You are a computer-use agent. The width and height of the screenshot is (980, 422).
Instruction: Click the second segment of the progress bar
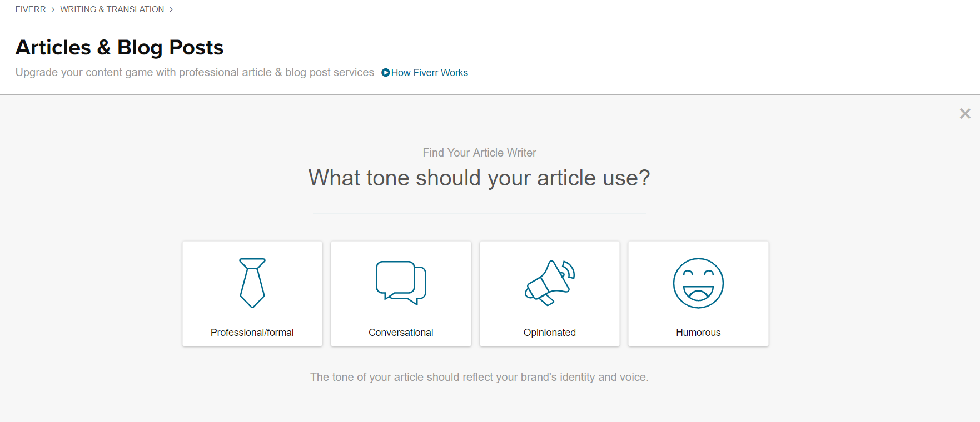(535, 212)
